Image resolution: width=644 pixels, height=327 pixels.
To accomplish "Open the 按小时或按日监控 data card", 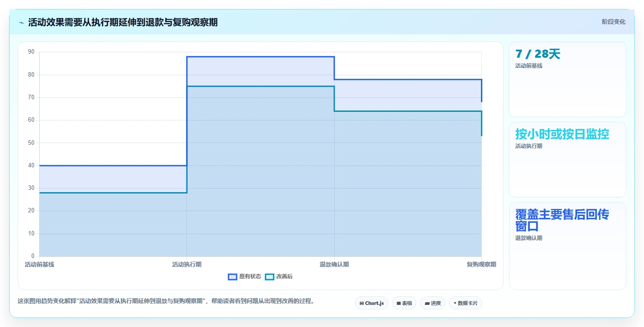I will (x=568, y=160).
